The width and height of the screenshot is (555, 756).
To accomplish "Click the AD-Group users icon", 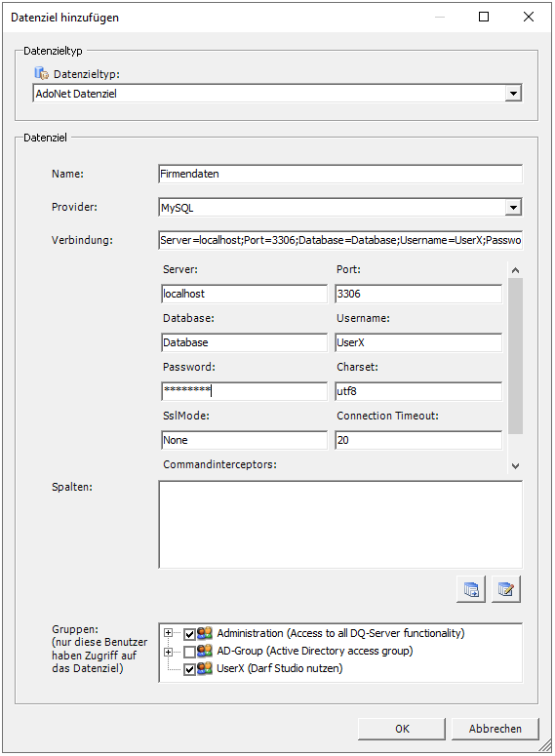I will pos(205,651).
